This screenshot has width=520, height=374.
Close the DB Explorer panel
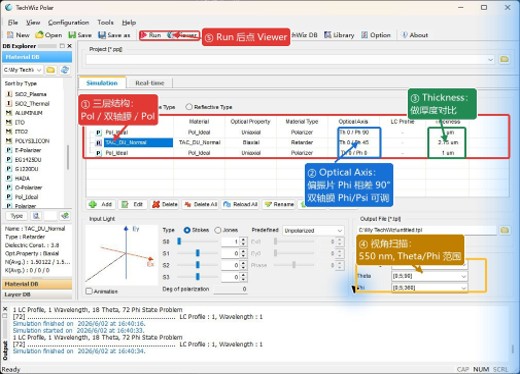[x=69, y=46]
